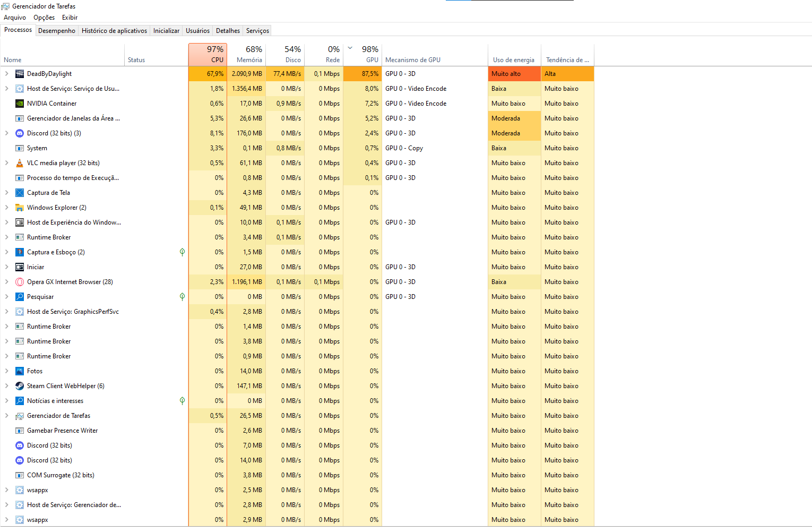
Task: Click the VLC media player cone icon
Action: (20, 163)
